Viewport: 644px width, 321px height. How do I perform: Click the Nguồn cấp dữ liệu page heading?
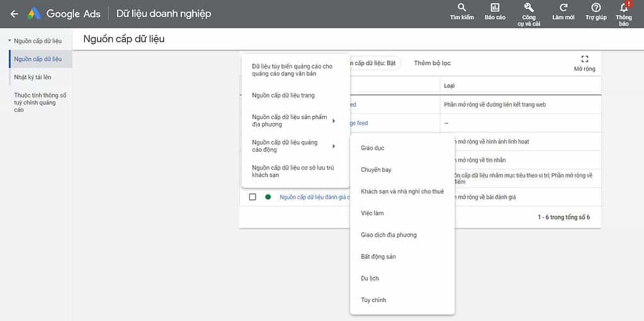pos(123,40)
